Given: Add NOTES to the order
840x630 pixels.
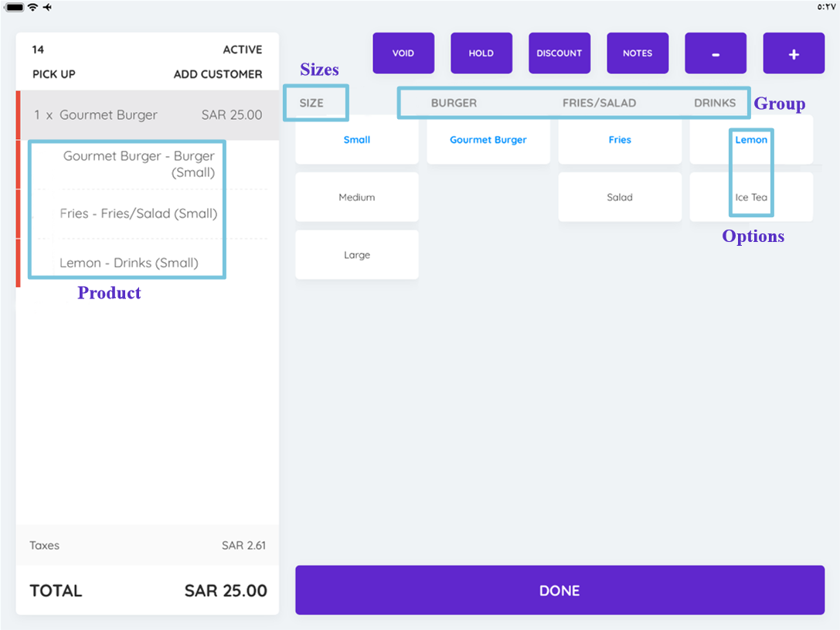Looking at the screenshot, I should coord(638,53).
